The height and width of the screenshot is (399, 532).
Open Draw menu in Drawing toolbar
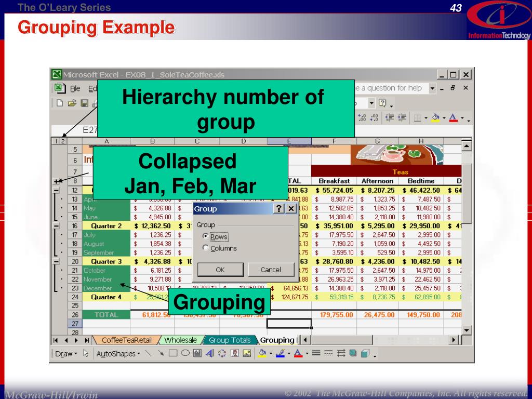pos(66,353)
